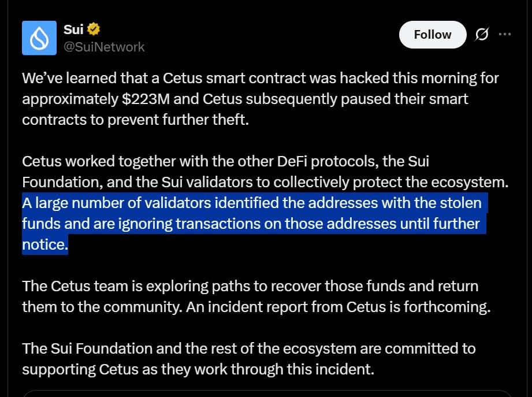Open the Sui profile avatar
Screen dimensions: 532x397
39,38
